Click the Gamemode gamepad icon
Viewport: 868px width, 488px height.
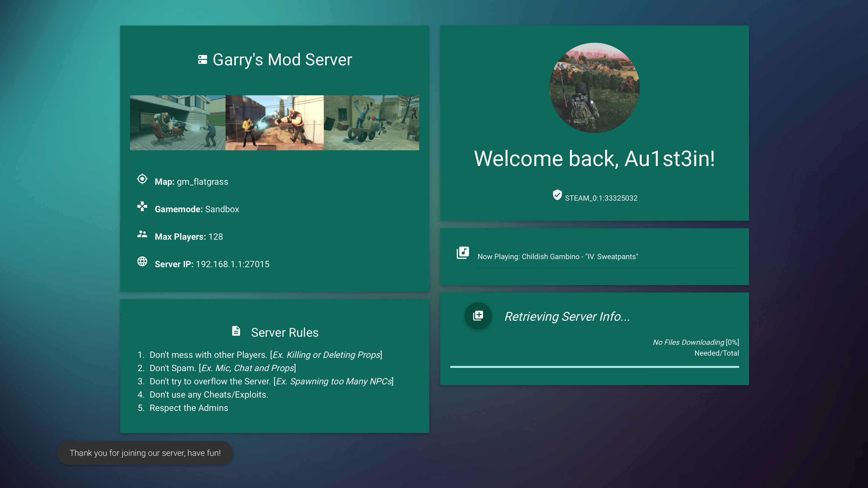pos(142,207)
